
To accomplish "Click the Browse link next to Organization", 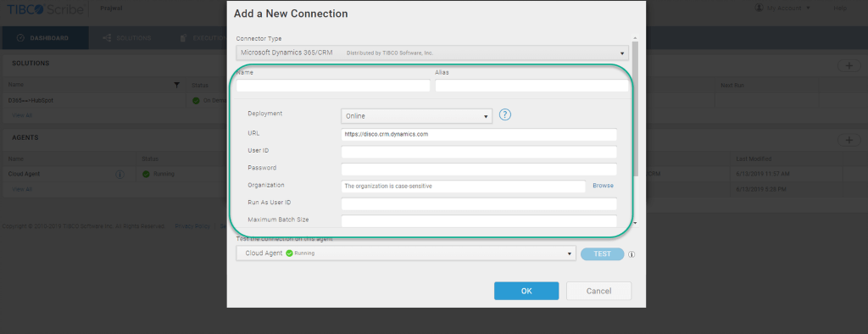I will [603, 186].
